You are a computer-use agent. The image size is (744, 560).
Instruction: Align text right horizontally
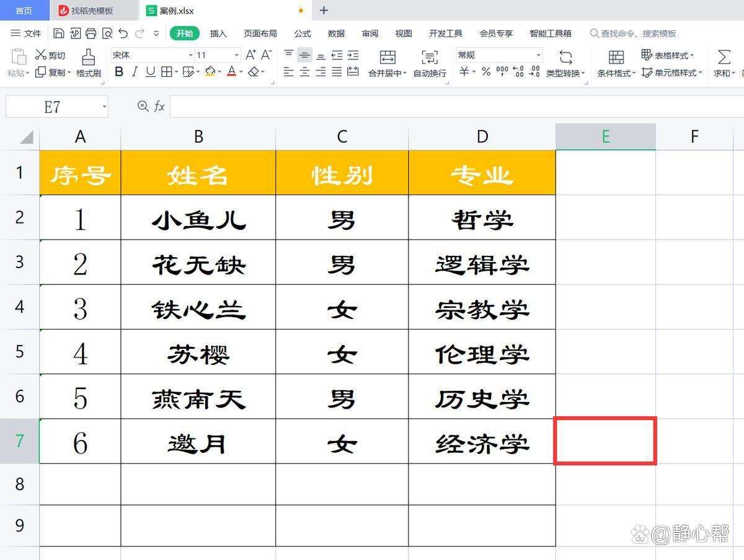(321, 72)
